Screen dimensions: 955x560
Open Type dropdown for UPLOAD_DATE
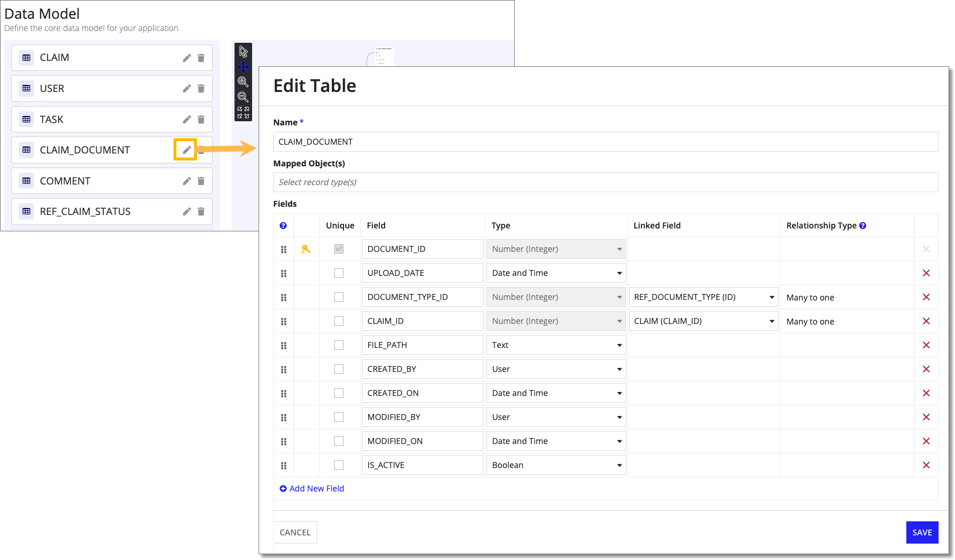(556, 273)
